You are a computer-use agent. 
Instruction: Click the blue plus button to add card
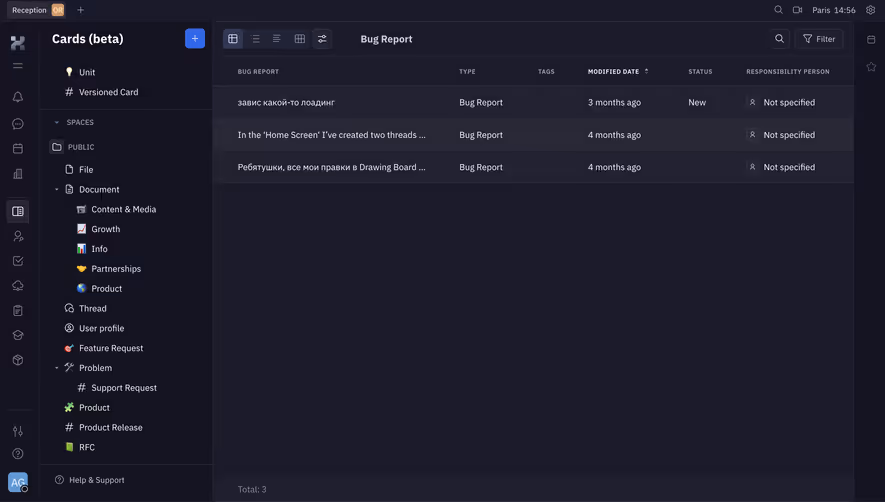(195, 38)
